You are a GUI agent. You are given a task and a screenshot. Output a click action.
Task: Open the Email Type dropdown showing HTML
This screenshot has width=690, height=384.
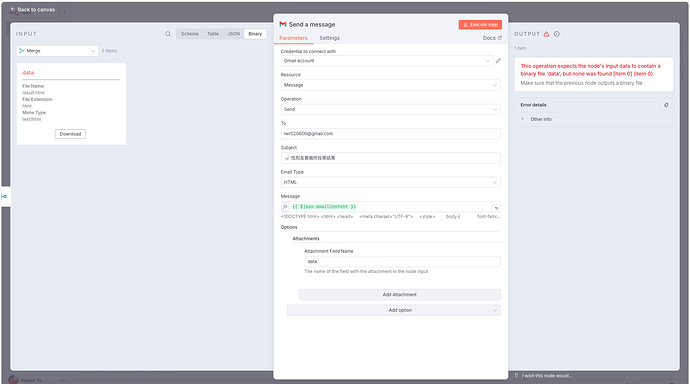[390, 183]
